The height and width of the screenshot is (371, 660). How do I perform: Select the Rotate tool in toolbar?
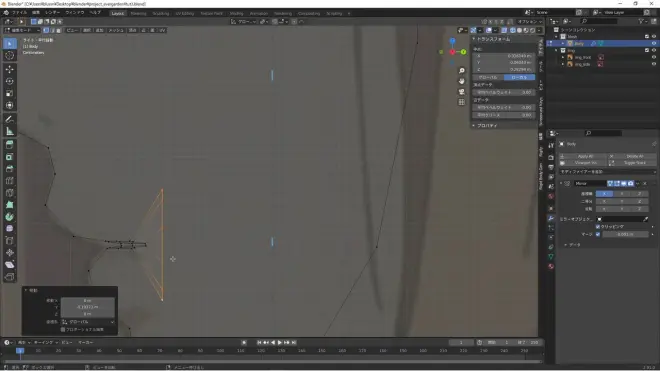10,81
